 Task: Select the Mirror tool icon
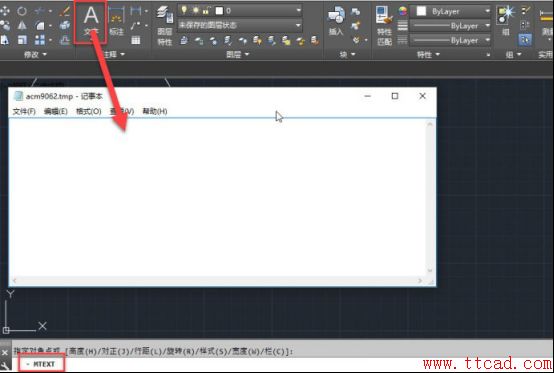pyautogui.click(x=22, y=25)
